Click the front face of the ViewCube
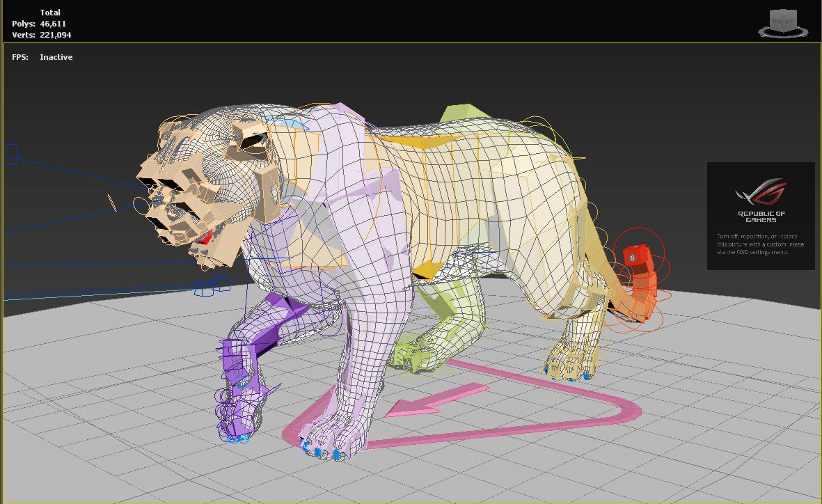Image resolution: width=822 pixels, height=504 pixels. (x=778, y=21)
